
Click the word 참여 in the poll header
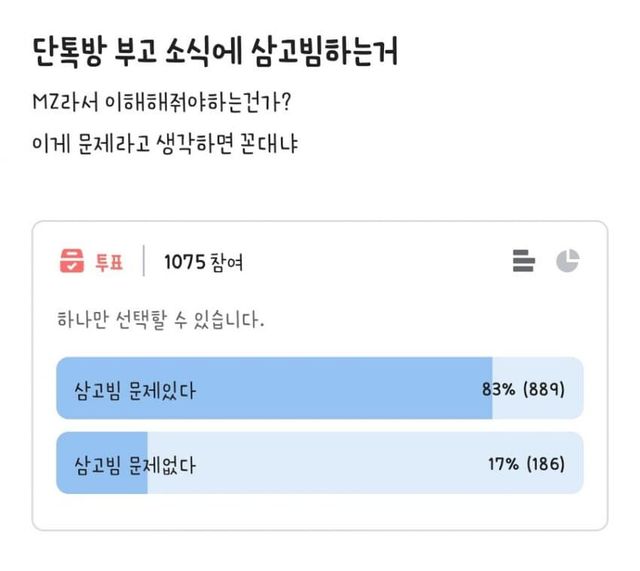227,263
